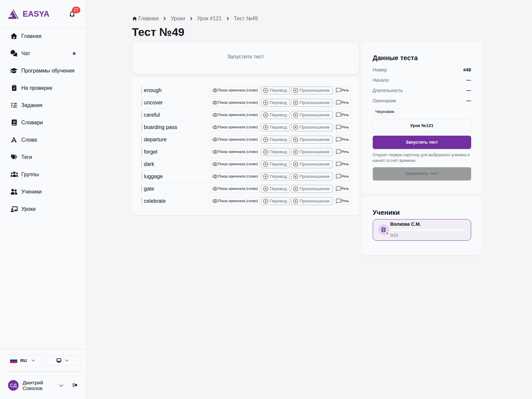Viewport: 532px width, 399px height.
Task: Select Перевод for dark
Action: (275, 164)
